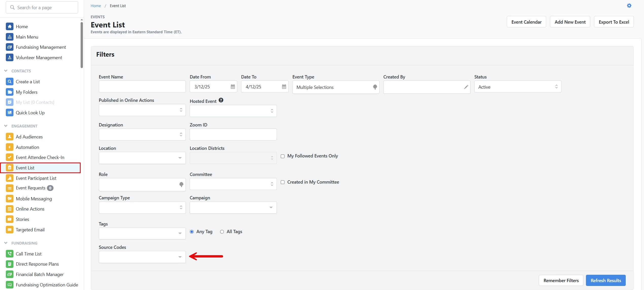The image size is (644, 290).
Task: Click the Event Type tree selector icon
Action: pyautogui.click(x=375, y=87)
